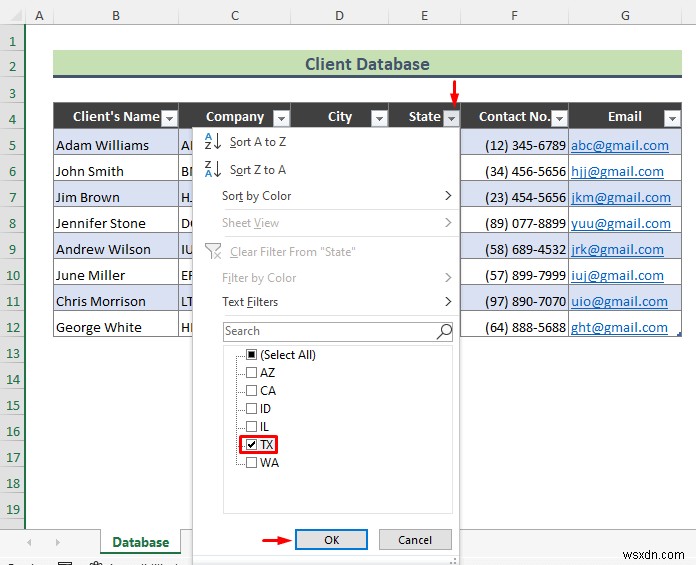Click the Clear Filter funnel icon
Image resolution: width=696 pixels, height=565 pixels.
click(x=213, y=251)
